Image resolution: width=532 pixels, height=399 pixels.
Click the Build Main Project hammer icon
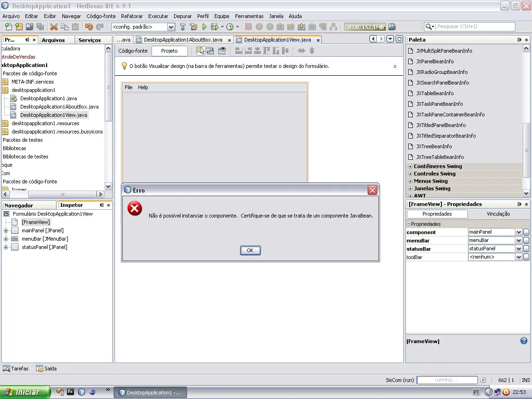pyautogui.click(x=182, y=27)
